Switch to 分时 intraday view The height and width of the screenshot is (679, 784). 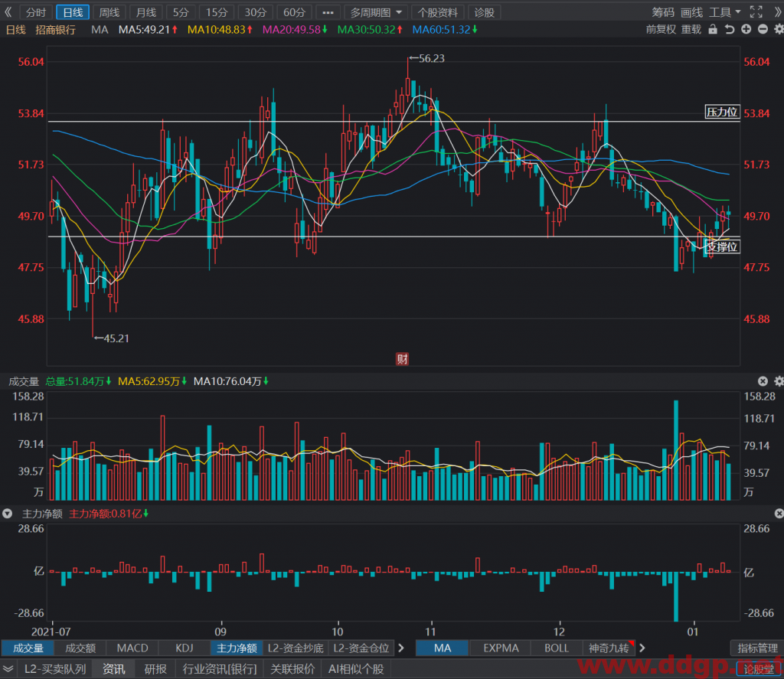36,12
